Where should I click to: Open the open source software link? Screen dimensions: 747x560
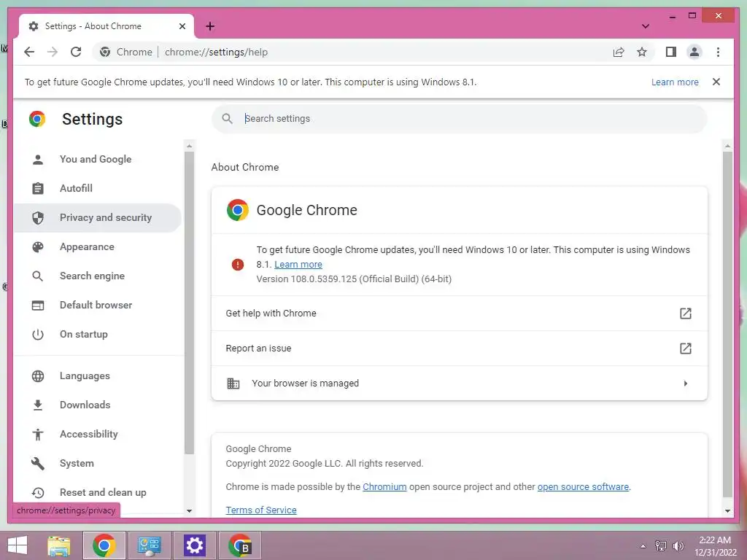[x=583, y=486]
